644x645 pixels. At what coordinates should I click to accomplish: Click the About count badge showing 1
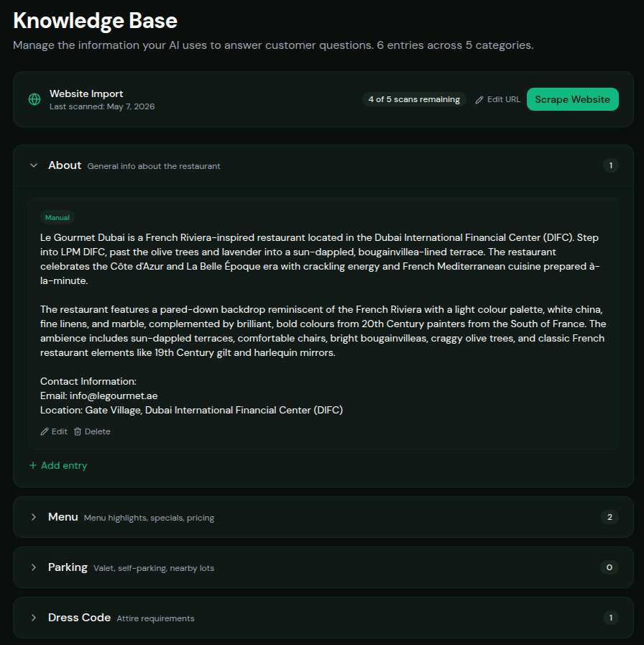(x=611, y=165)
